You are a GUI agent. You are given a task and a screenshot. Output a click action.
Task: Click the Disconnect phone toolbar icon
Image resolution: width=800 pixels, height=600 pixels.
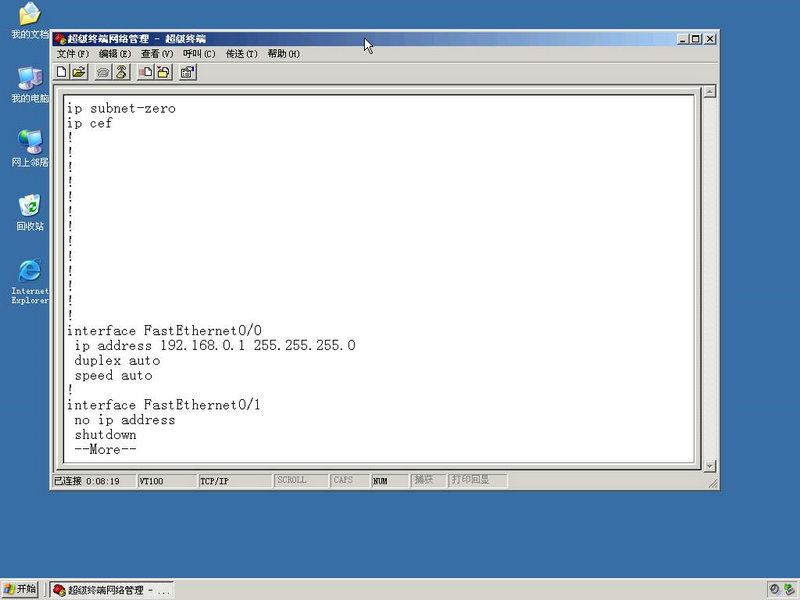point(121,72)
